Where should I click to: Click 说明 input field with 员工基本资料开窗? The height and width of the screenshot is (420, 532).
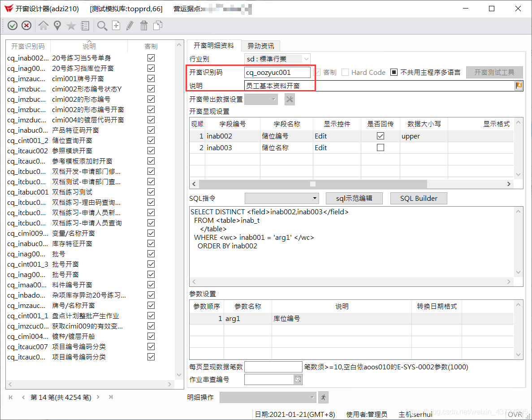(x=379, y=86)
